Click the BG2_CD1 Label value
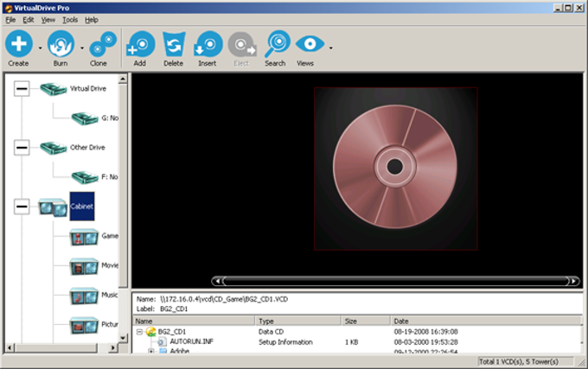This screenshot has width=588, height=369. (174, 309)
